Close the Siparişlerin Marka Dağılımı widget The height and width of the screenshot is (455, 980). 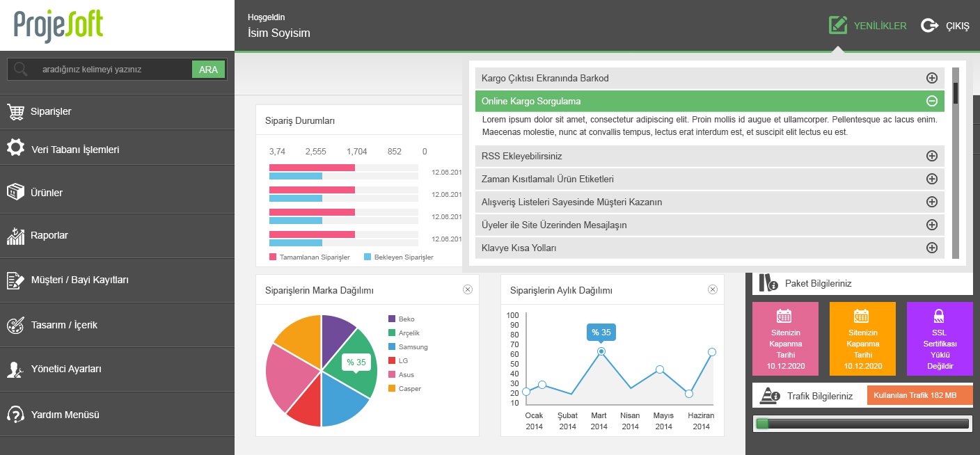468,289
